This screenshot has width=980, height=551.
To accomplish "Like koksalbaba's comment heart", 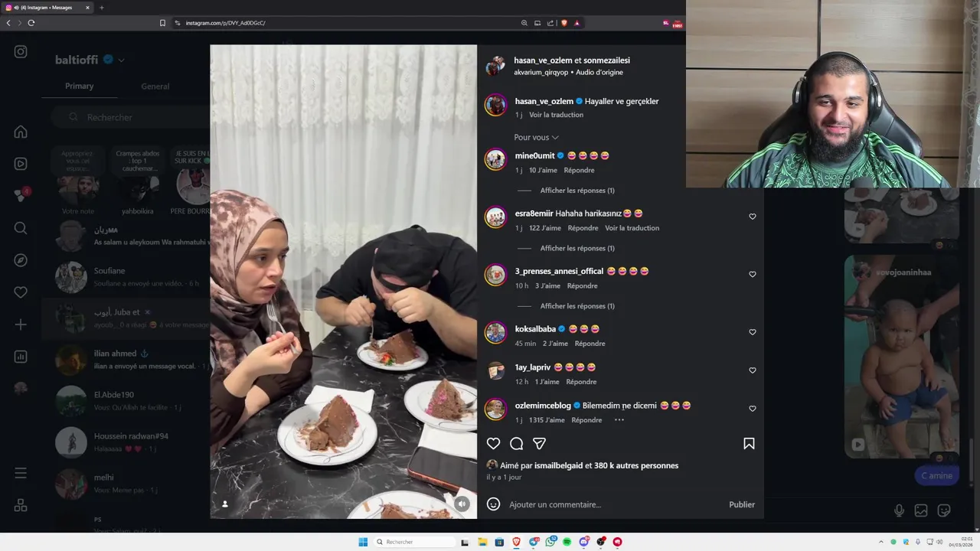I will click(x=752, y=332).
